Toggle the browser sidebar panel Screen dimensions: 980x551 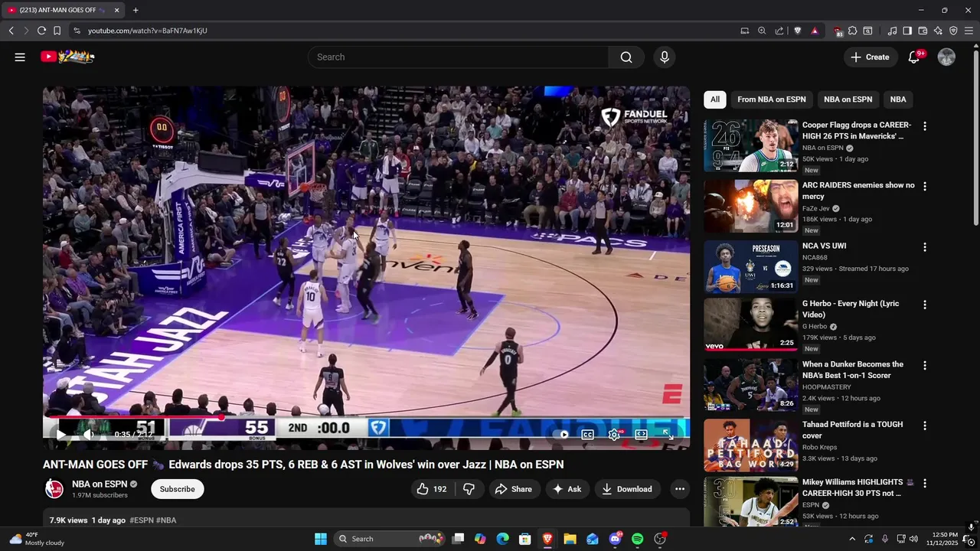(x=907, y=31)
